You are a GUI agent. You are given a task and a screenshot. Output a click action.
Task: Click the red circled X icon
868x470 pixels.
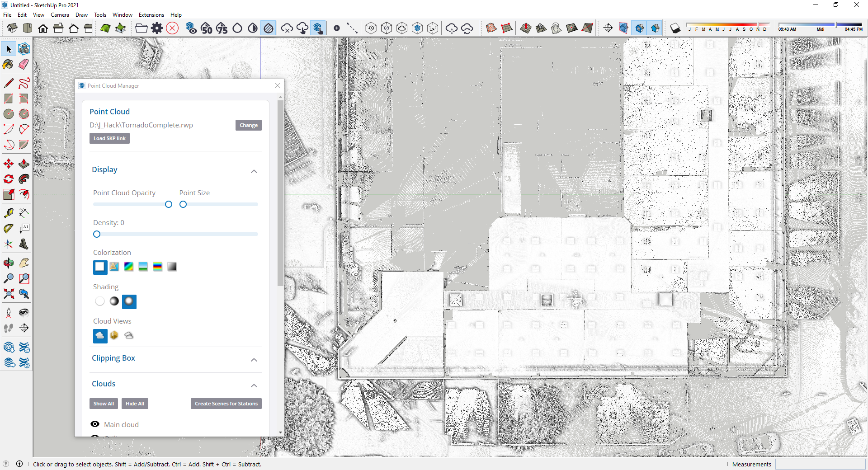tap(172, 28)
